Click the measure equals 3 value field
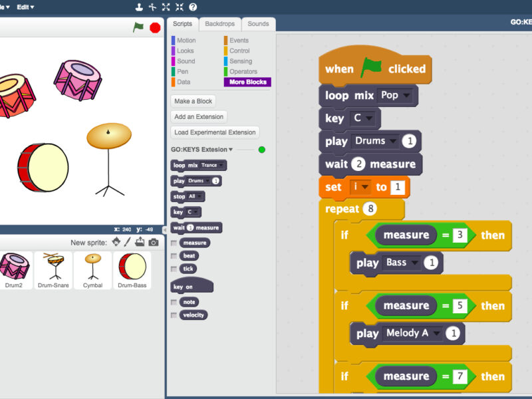The image size is (532, 399). pyautogui.click(x=460, y=235)
